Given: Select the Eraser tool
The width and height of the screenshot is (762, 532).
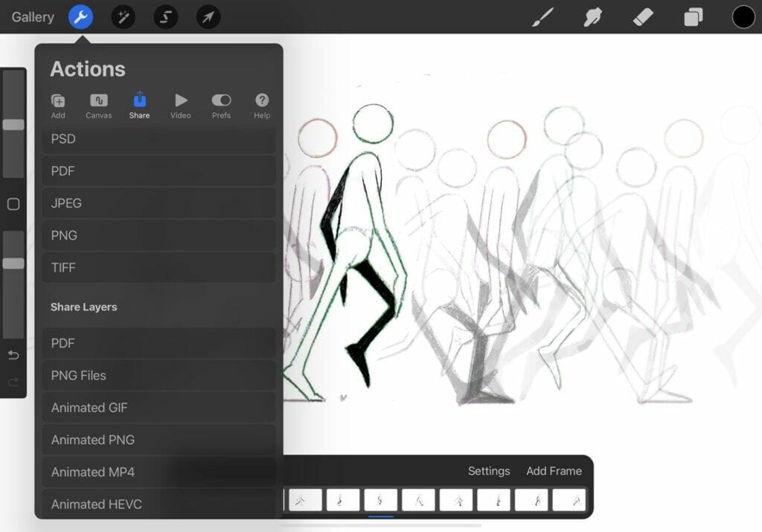Looking at the screenshot, I should point(643,18).
